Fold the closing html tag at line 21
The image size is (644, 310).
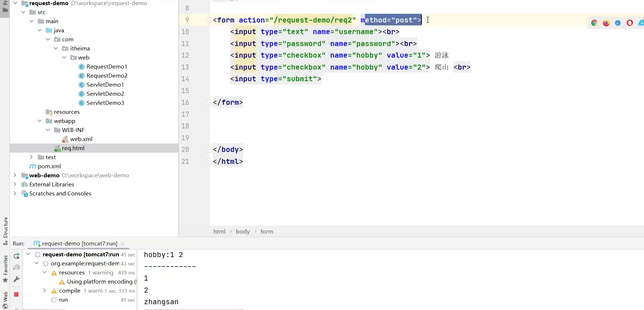209,161
